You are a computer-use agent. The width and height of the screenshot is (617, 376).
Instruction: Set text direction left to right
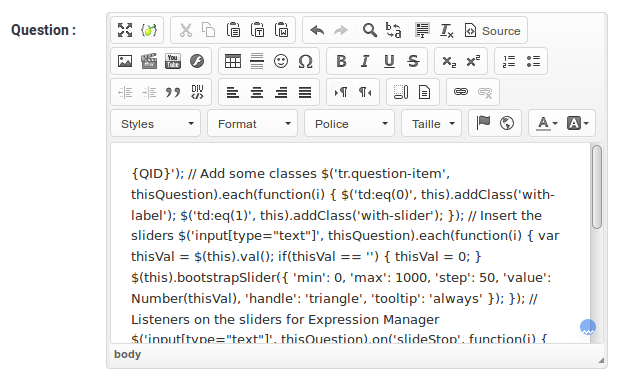pos(341,92)
